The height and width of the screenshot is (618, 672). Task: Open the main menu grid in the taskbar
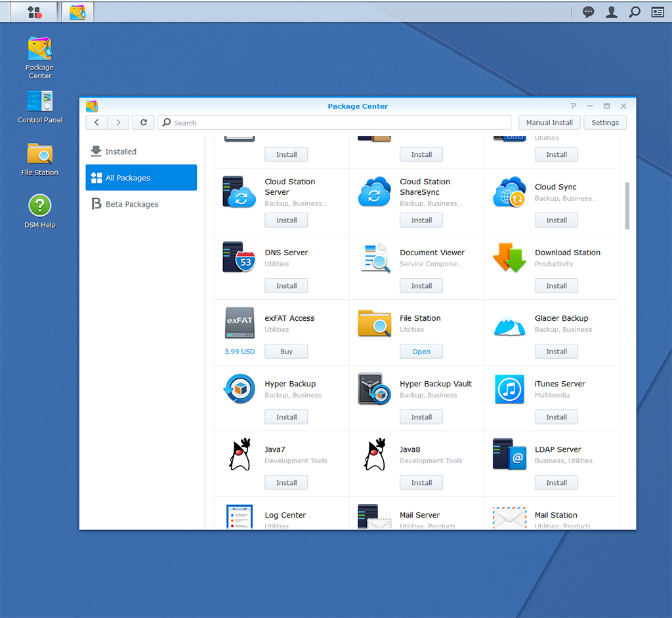[33, 12]
